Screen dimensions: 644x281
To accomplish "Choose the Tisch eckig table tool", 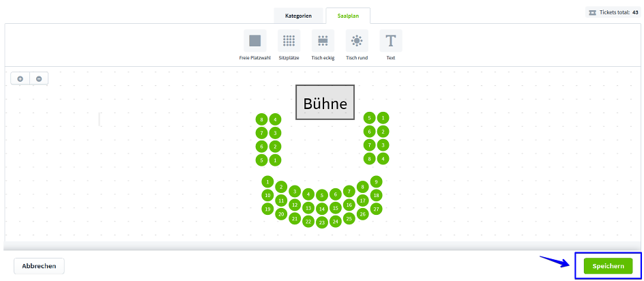I will coord(323,41).
